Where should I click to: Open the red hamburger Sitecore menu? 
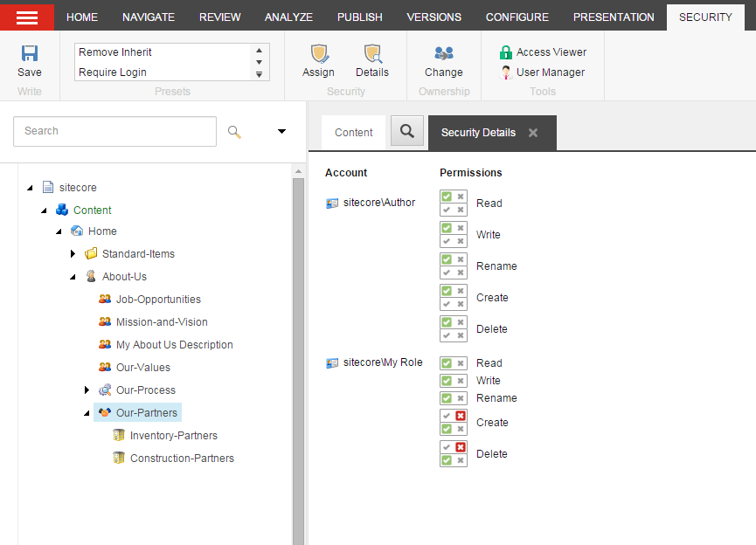[x=27, y=17]
